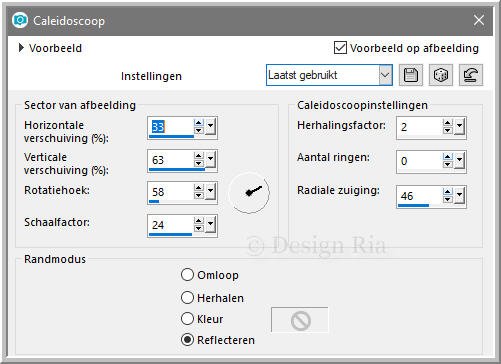This screenshot has width=501, height=364.
Task: Decrease Horizontale verschuiving with down arrow
Action: click(x=199, y=130)
